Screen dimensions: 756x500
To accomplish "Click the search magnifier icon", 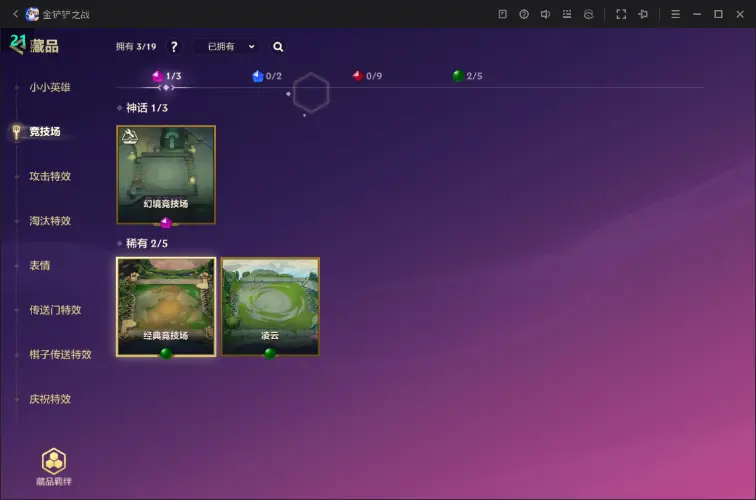I will [x=278, y=47].
